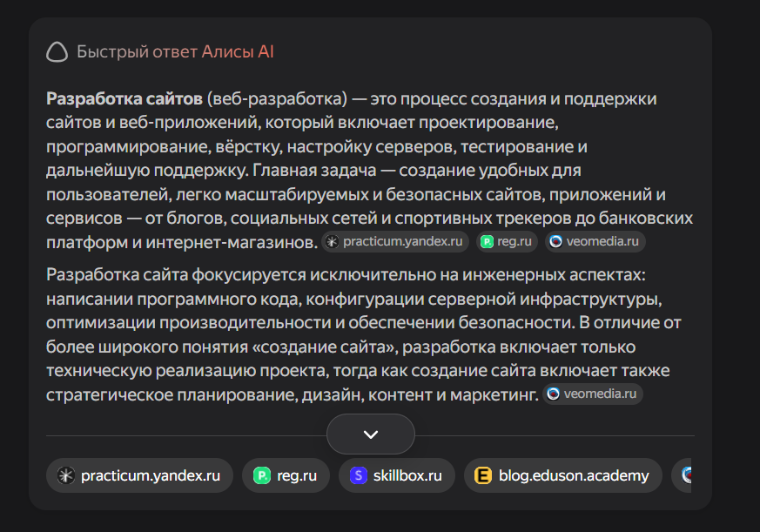Image resolution: width=760 pixels, height=532 pixels.
Task: Click the yellow E icon of blog.eduson.academy
Action: point(483,475)
